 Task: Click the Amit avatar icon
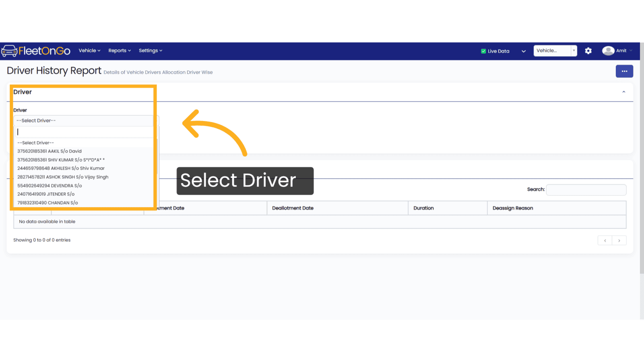[608, 51]
